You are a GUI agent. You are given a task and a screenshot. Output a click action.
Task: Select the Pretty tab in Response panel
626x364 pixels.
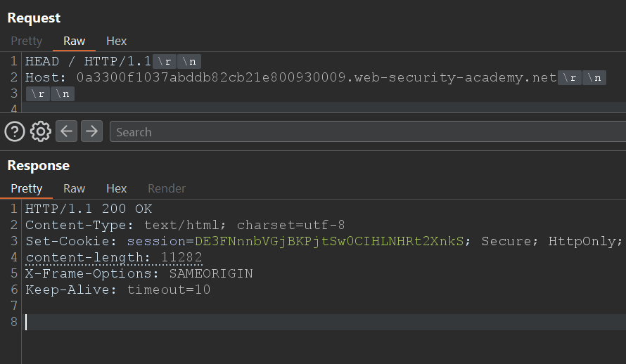(x=27, y=188)
